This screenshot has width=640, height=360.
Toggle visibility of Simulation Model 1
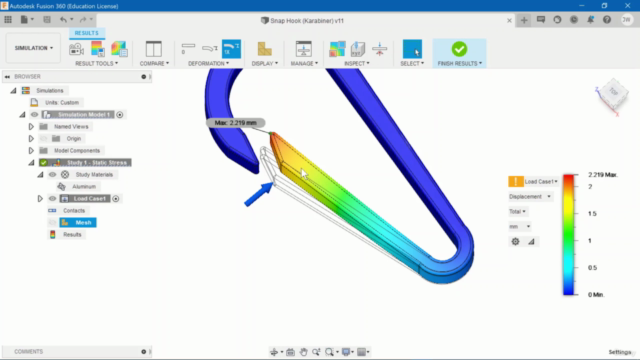pyautogui.click(x=34, y=115)
